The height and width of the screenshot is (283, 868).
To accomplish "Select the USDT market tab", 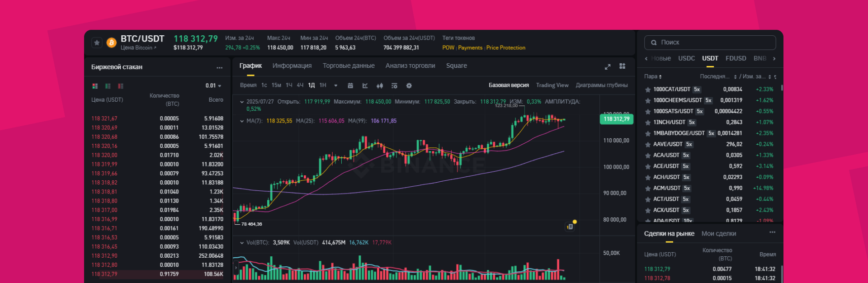I will coord(710,58).
